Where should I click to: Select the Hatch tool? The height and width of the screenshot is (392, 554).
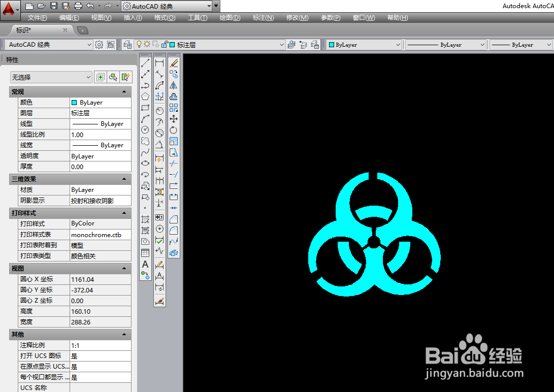145,219
